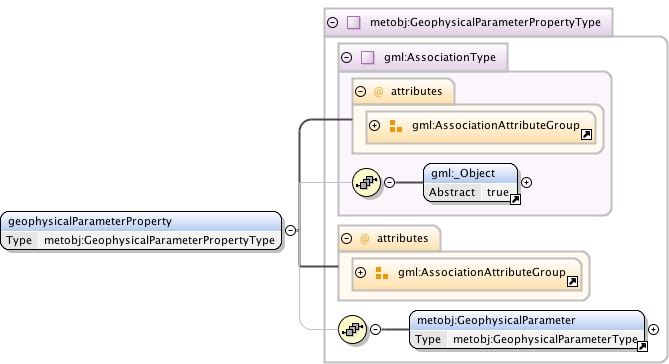The image size is (669, 364).
Task: Collapse metobj:GeophysicalParameterPropertyType type box
Action: pos(332,22)
